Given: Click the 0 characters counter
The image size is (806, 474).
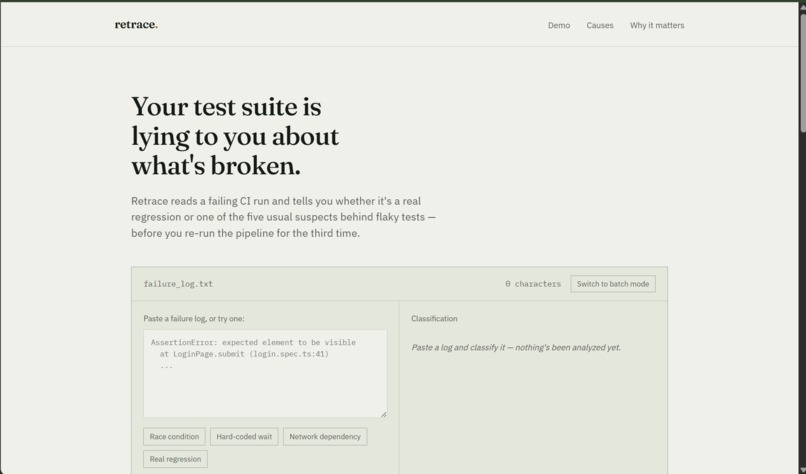Looking at the screenshot, I should click(533, 284).
